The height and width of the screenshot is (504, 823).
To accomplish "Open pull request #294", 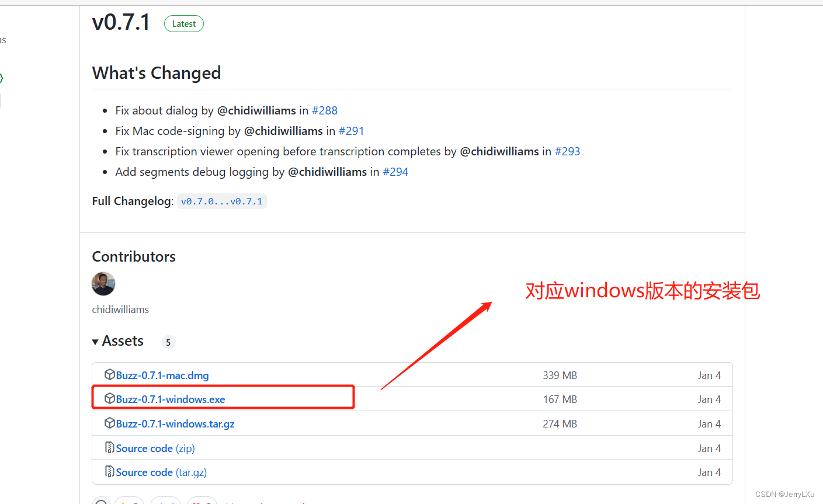I will coord(395,172).
